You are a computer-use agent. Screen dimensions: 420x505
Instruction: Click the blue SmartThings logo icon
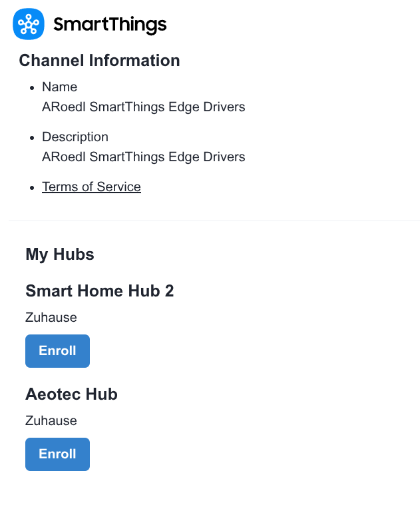click(29, 25)
